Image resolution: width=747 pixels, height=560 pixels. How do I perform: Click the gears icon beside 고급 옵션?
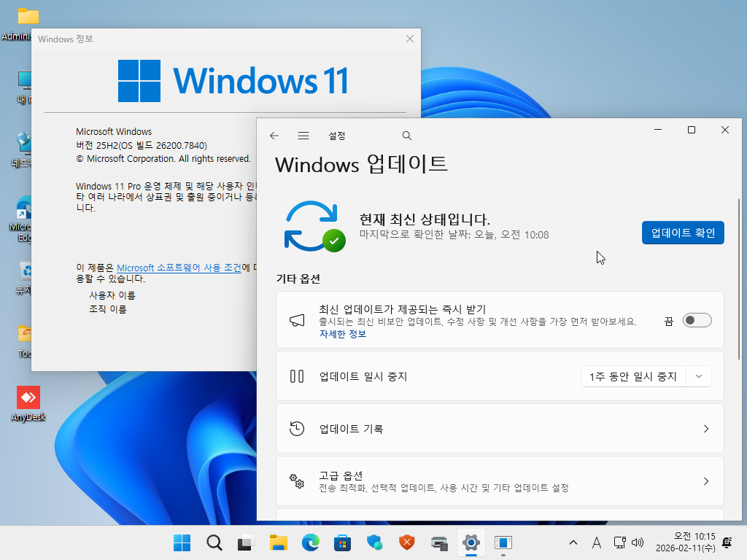point(297,481)
